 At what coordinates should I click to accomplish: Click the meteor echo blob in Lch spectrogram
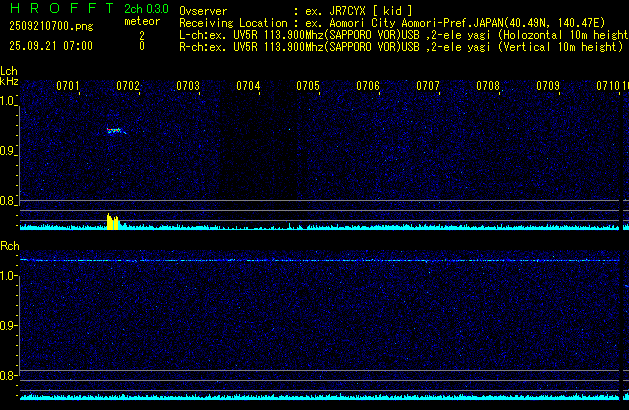pos(115,130)
